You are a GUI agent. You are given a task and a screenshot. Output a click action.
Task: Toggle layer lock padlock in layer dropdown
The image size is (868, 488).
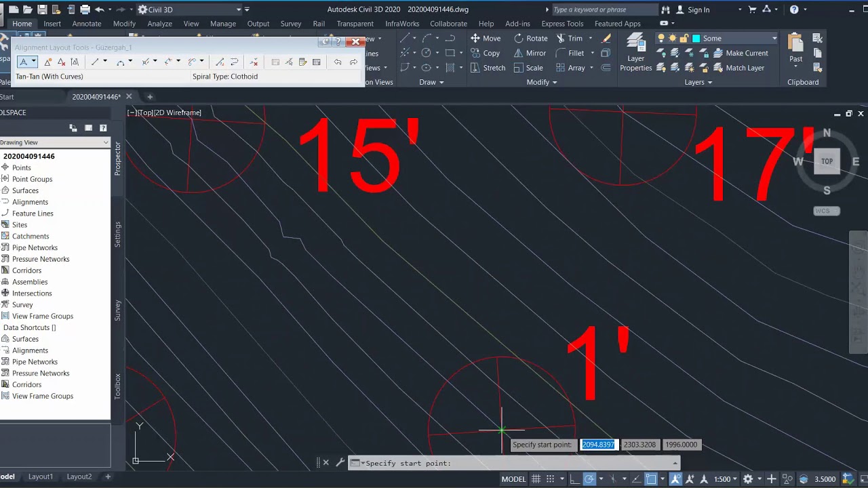684,39
